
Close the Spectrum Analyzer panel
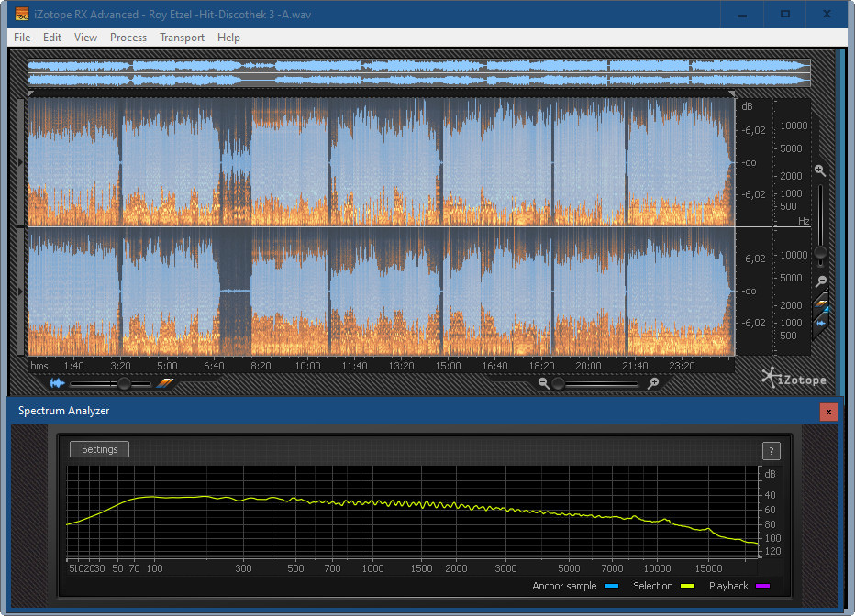tap(828, 412)
